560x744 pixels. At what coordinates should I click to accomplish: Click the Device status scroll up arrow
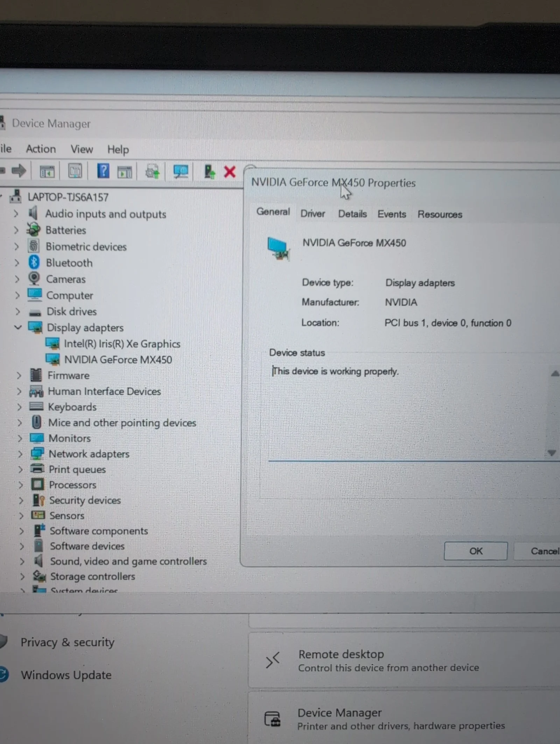(554, 373)
